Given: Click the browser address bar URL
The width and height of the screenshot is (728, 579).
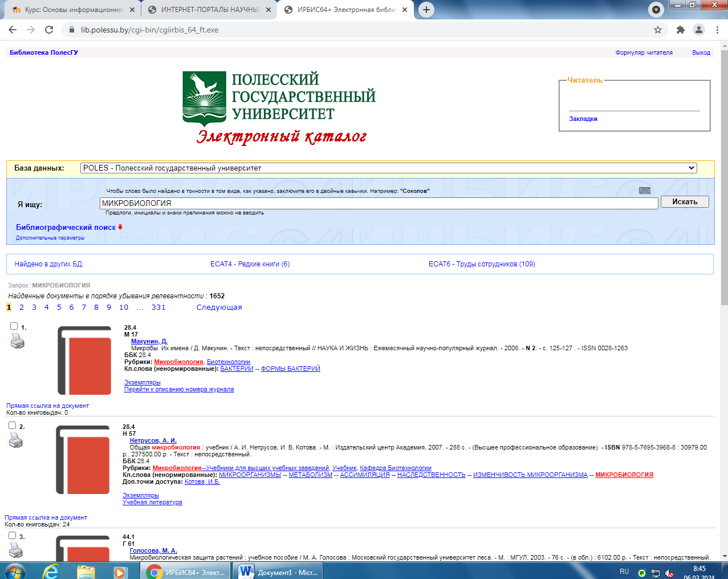Looking at the screenshot, I should coord(149,30).
